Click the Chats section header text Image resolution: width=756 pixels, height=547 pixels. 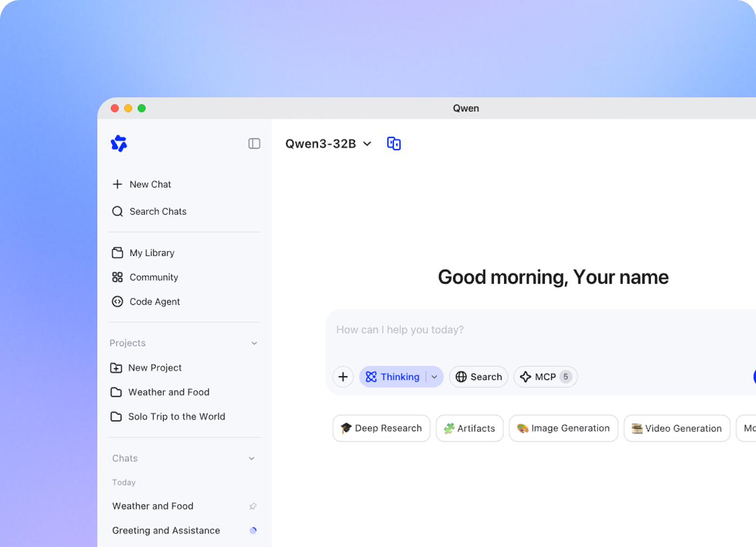125,458
